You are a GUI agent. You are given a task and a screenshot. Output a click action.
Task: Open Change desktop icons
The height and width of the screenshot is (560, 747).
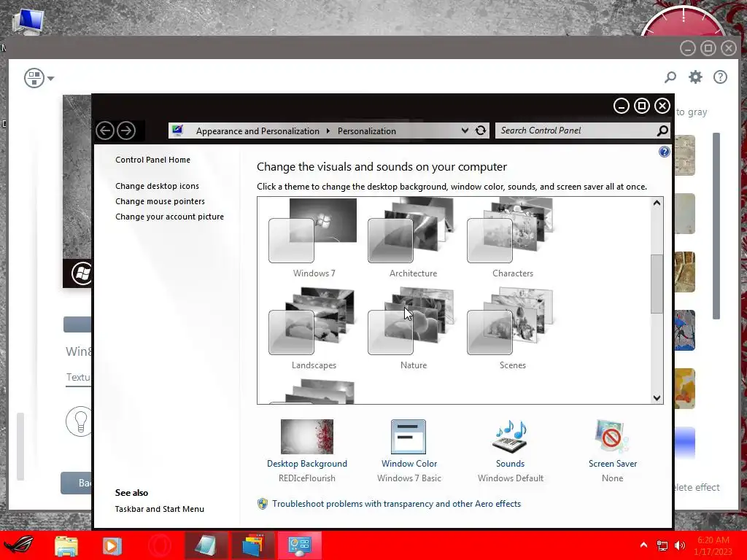pyautogui.click(x=158, y=186)
